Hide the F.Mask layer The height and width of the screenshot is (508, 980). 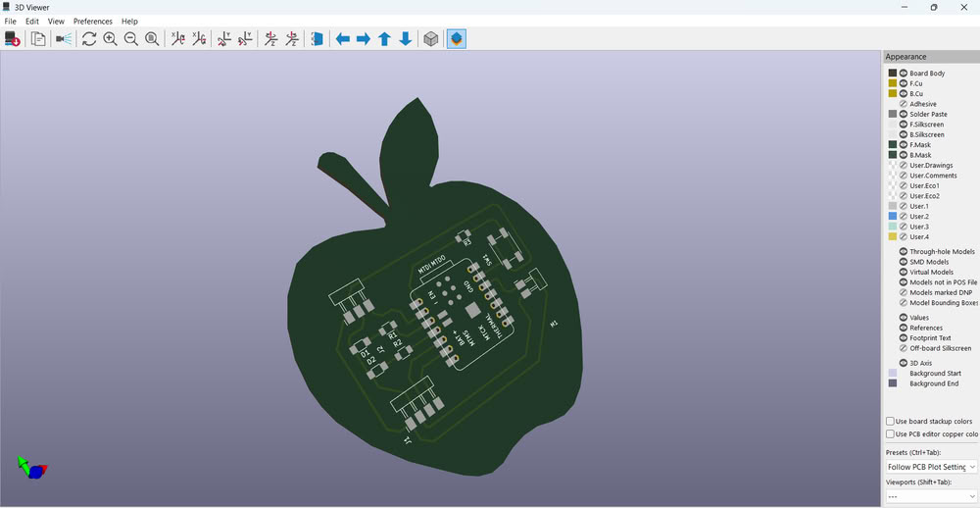(x=904, y=144)
